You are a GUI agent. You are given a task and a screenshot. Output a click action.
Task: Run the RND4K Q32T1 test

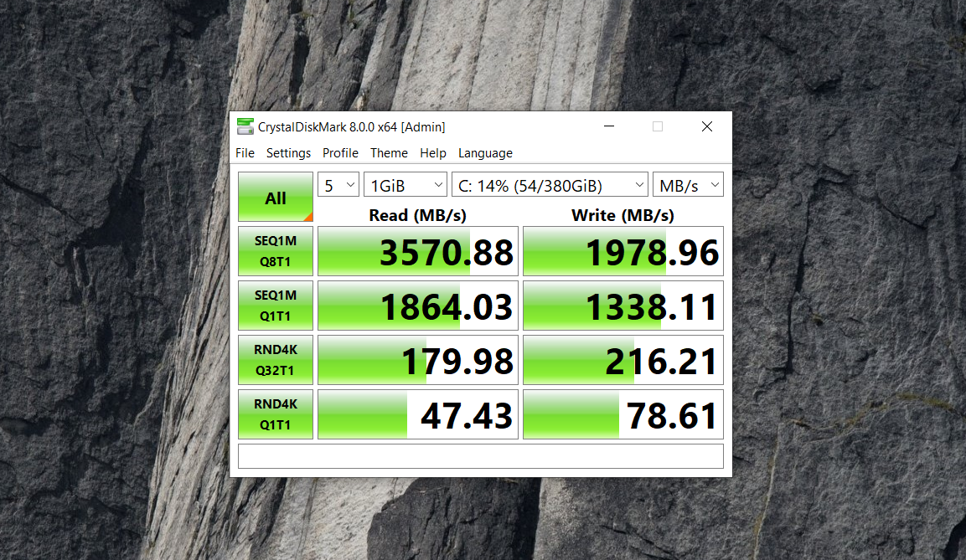tap(276, 360)
